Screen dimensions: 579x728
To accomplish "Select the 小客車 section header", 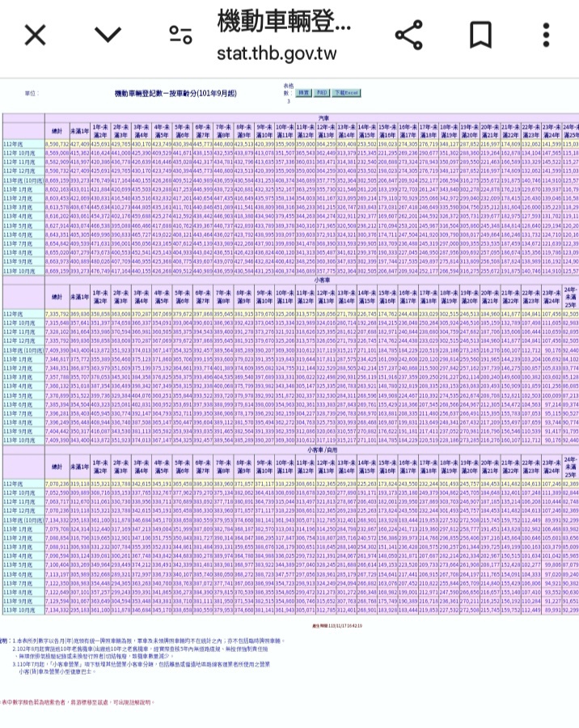I will (x=322, y=280).
